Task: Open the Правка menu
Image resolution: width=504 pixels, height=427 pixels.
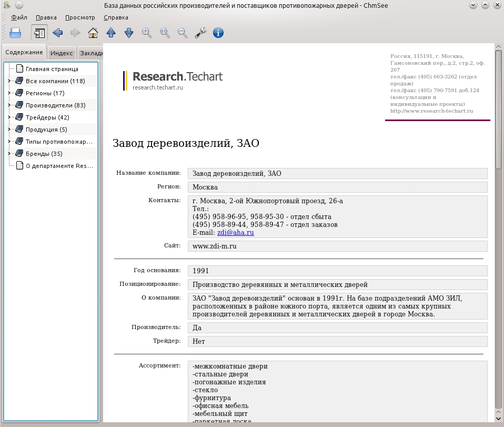Action: 46,17
